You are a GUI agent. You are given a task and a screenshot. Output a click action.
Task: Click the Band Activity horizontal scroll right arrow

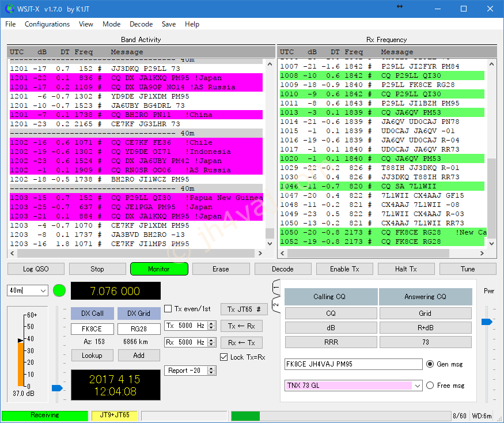pos(260,253)
